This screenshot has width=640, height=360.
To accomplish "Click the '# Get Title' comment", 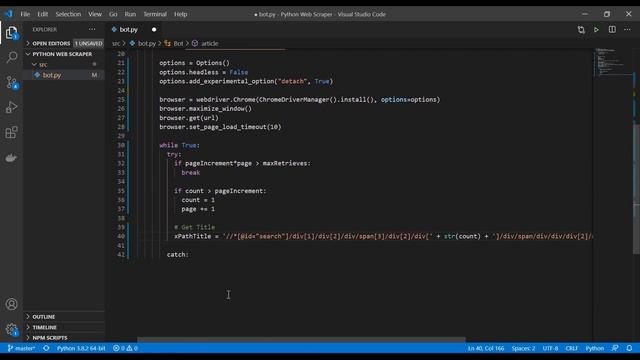I will click(x=194, y=227).
